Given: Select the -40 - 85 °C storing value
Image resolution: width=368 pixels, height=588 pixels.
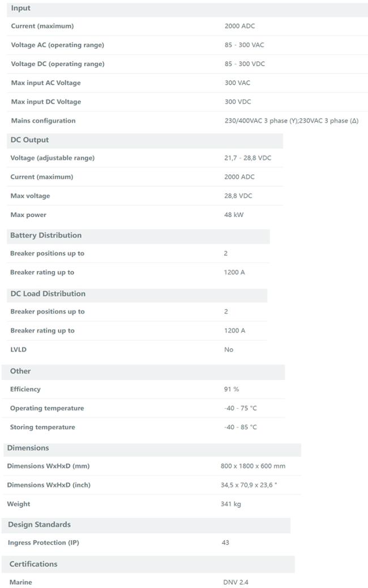Looking at the screenshot, I should (x=240, y=427).
